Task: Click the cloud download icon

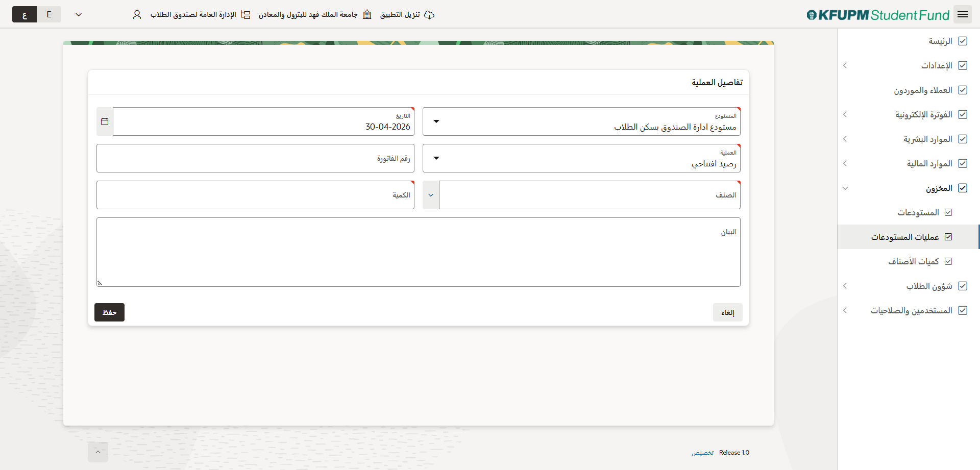Action: tap(429, 15)
